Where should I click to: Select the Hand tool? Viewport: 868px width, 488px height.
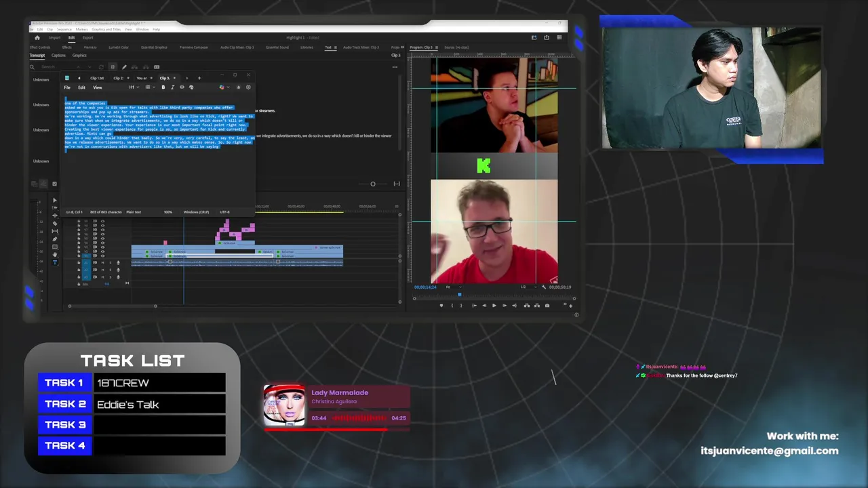point(55,255)
